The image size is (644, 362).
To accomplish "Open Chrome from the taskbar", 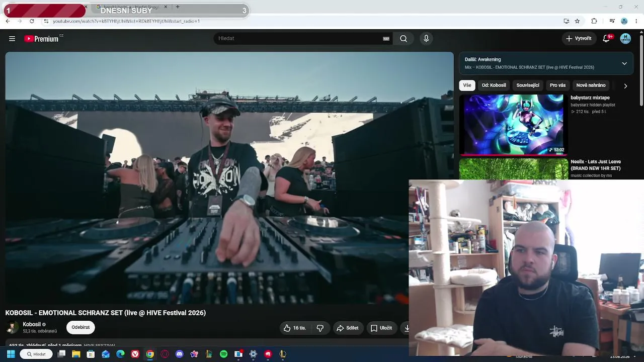I will (x=150, y=354).
